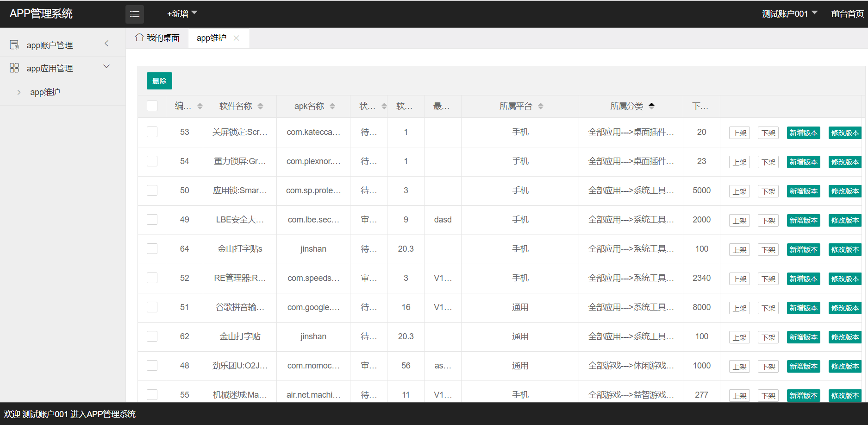Check the row 54 checkbox
The height and width of the screenshot is (425, 868).
152,161
